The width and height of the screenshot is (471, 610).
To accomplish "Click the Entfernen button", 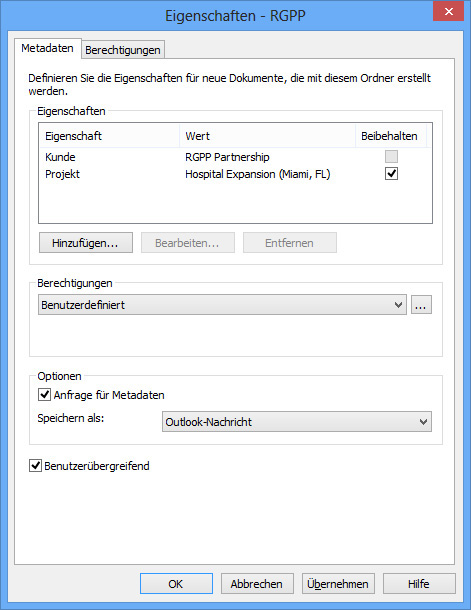I will tap(290, 243).
